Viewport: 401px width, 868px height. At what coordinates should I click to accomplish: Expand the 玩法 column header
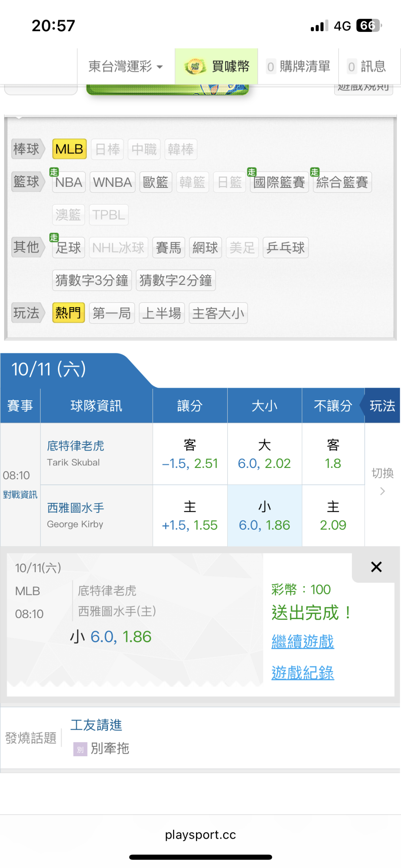(x=382, y=406)
